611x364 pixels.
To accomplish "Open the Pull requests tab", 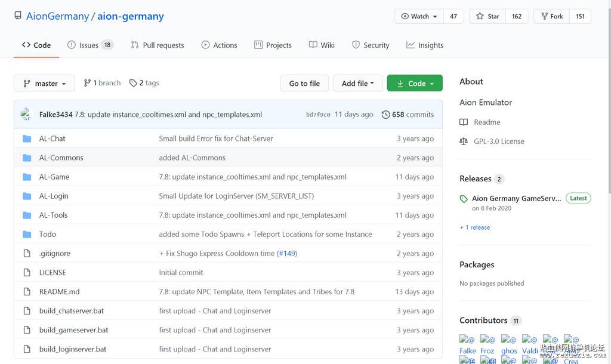I will tap(158, 45).
